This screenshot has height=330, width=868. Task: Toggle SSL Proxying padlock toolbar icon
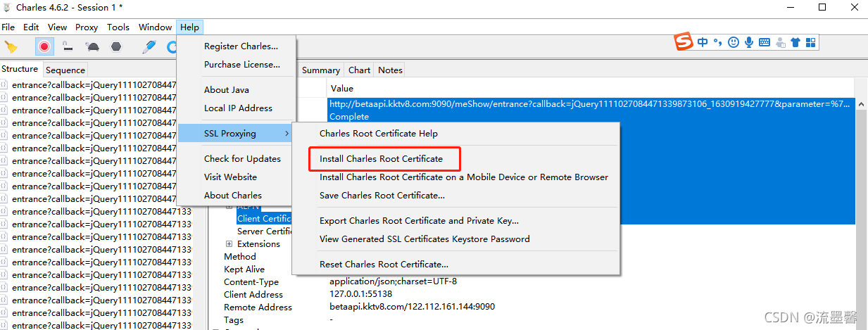[x=68, y=47]
